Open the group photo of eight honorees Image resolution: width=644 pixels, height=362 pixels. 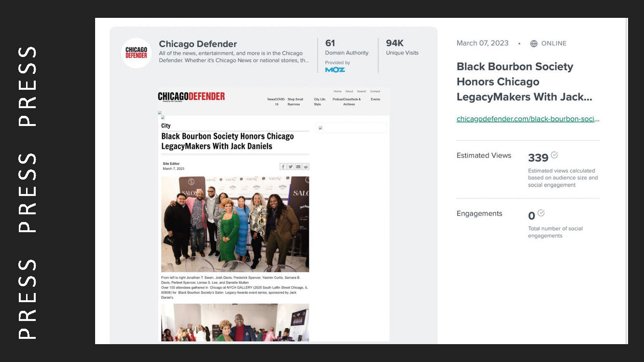coord(235,224)
